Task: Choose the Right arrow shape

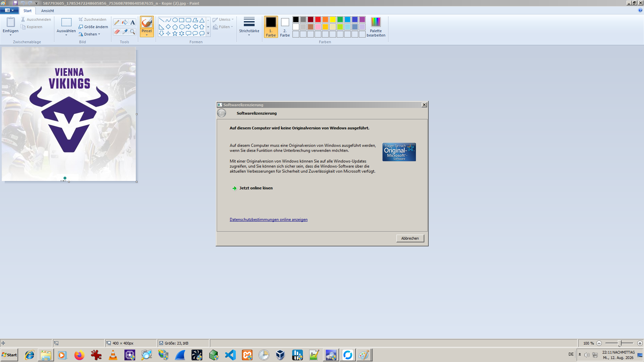Action: 188,27
